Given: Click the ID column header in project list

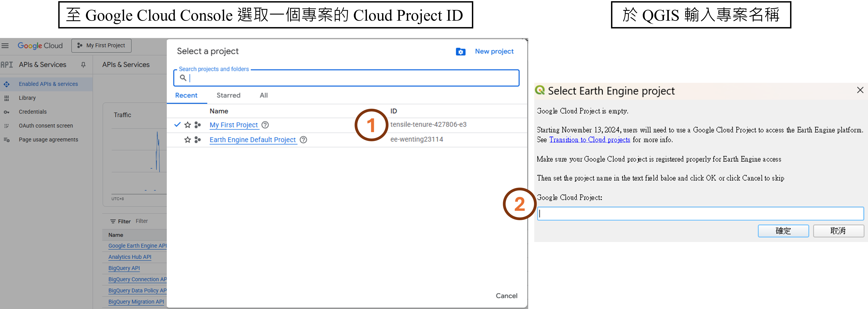Looking at the screenshot, I should pyautogui.click(x=394, y=111).
